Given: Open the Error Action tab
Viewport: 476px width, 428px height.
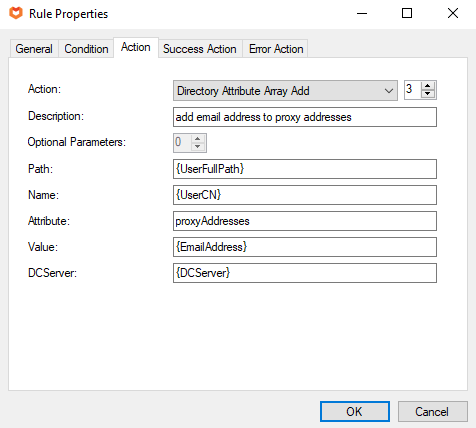Looking at the screenshot, I should point(276,49).
